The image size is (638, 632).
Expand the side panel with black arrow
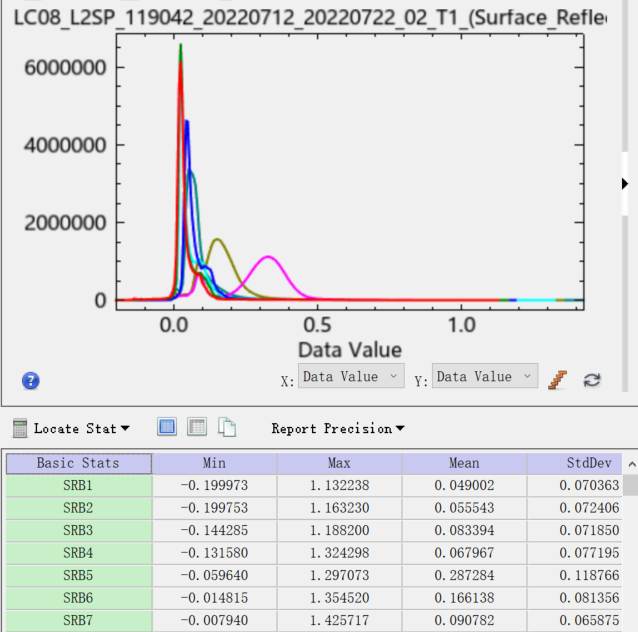[625, 184]
